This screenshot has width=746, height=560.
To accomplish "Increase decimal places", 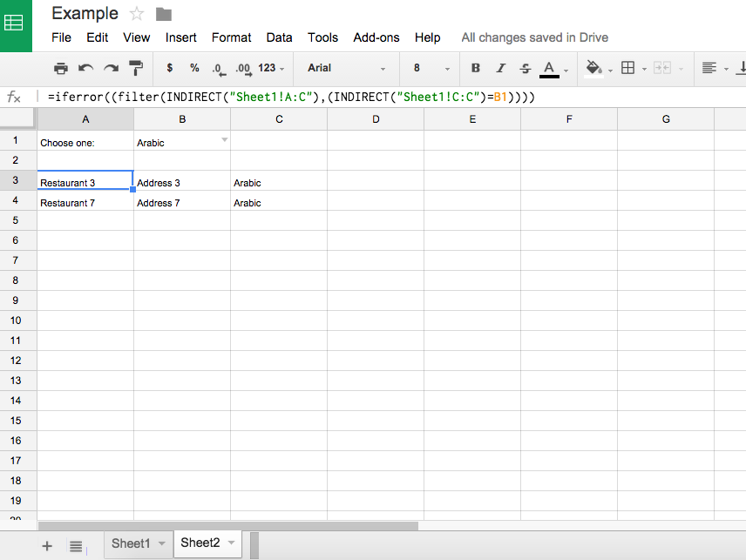I will (244, 69).
